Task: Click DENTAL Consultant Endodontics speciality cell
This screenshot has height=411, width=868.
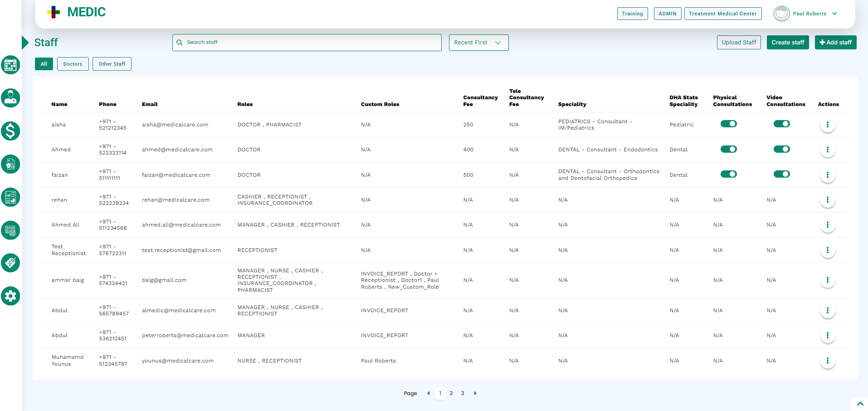Action: (x=608, y=150)
